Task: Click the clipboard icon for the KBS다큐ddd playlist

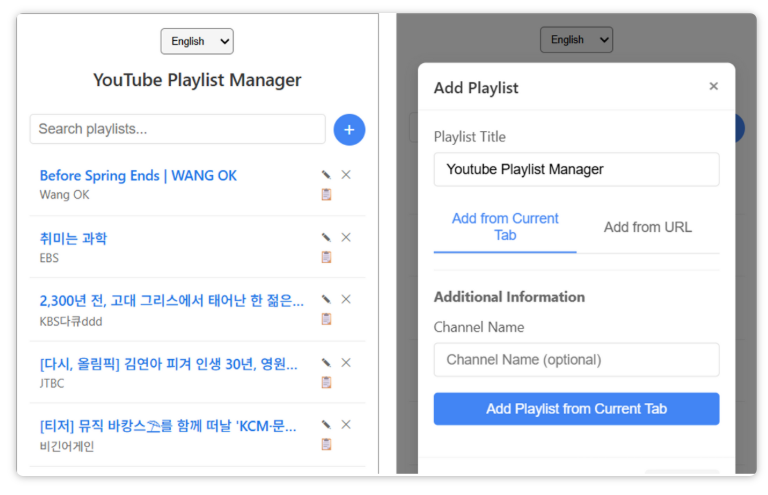Action: point(326,319)
